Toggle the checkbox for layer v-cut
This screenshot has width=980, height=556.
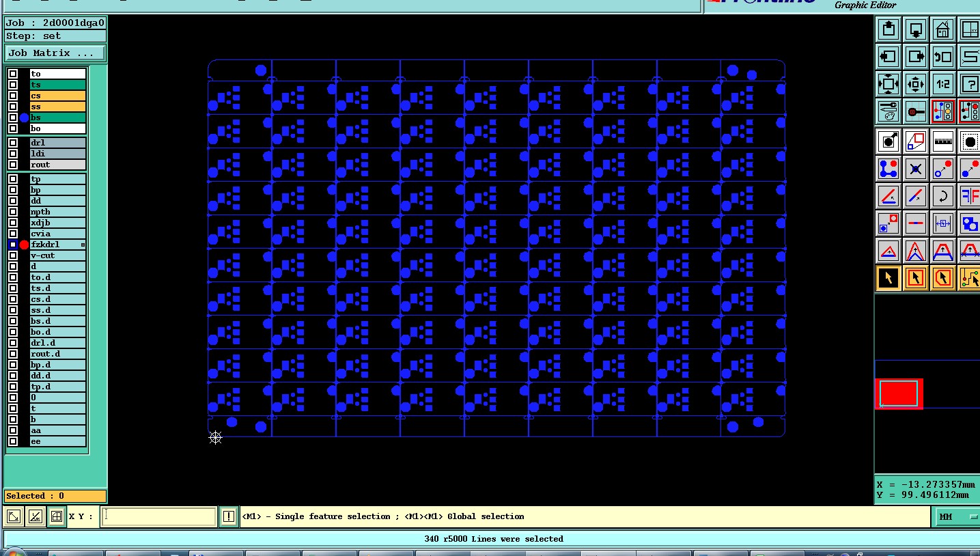click(13, 255)
